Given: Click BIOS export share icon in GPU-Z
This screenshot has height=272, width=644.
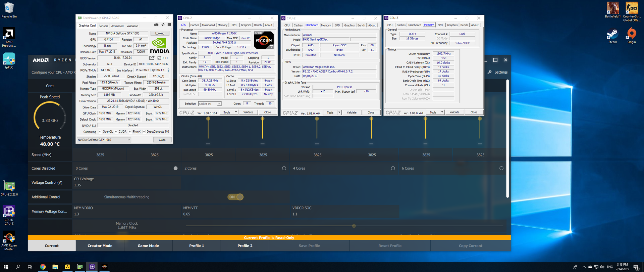Looking at the screenshot, I should 152,58.
